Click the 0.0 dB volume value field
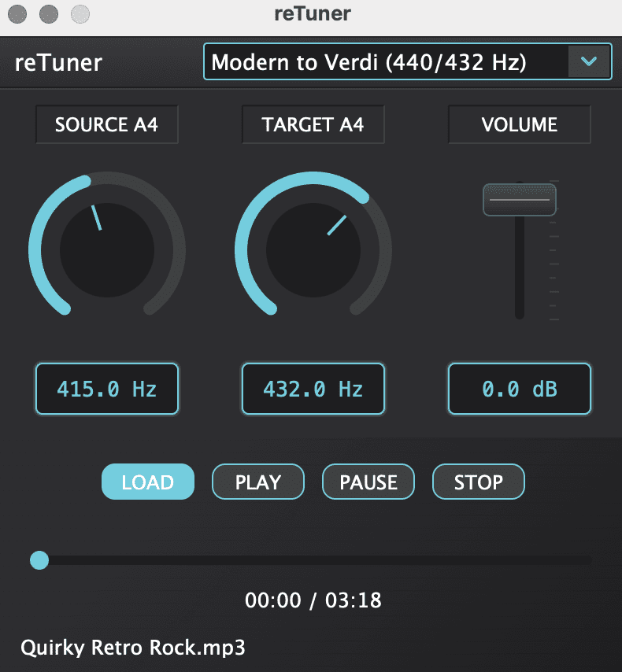The image size is (622, 672). coord(520,389)
